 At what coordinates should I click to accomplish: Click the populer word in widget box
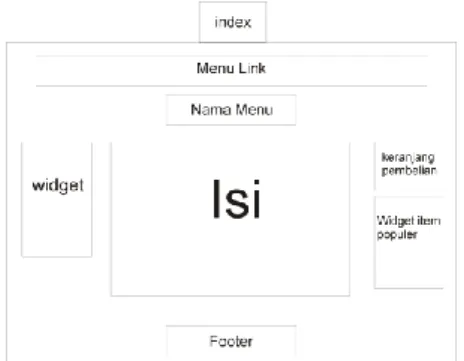[x=397, y=234]
